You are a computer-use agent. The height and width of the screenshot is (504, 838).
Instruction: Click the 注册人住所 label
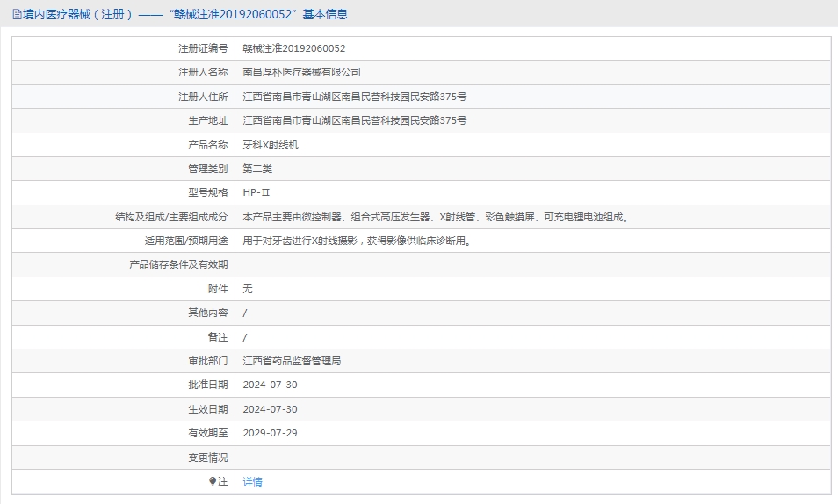[x=203, y=97]
